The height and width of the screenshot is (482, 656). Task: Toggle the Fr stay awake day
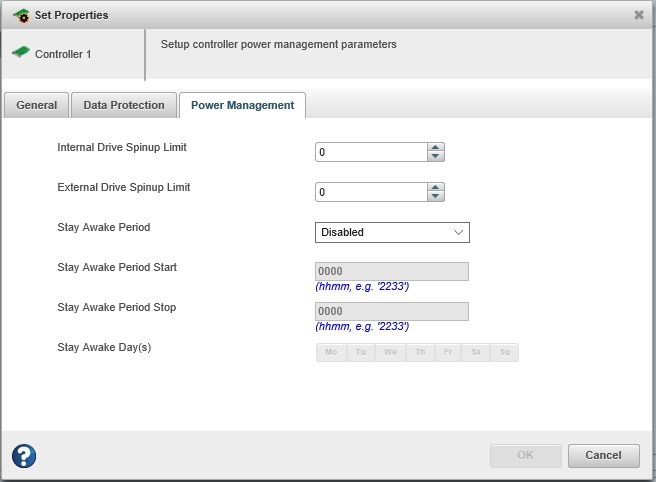448,352
